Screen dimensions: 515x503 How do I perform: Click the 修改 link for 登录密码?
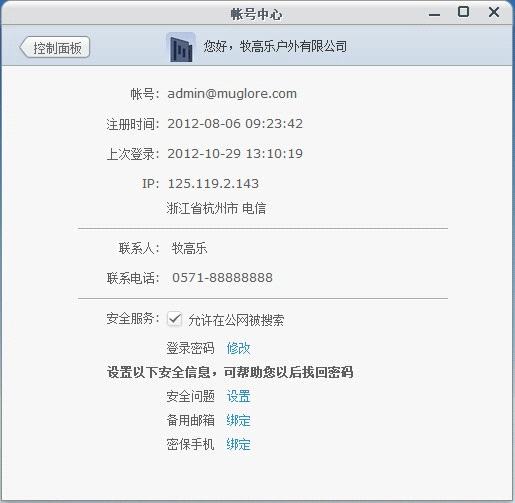(x=238, y=348)
